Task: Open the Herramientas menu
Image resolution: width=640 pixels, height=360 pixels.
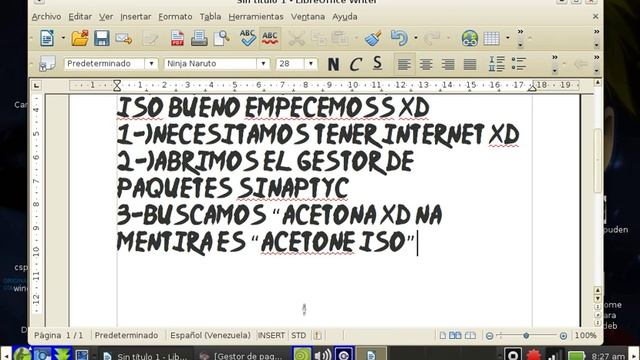Action: pos(256,17)
